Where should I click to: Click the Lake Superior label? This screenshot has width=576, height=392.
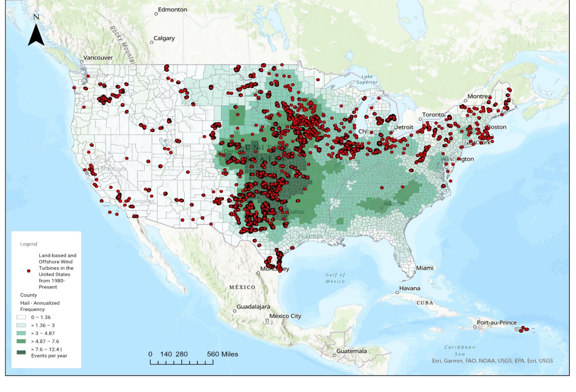point(367,79)
